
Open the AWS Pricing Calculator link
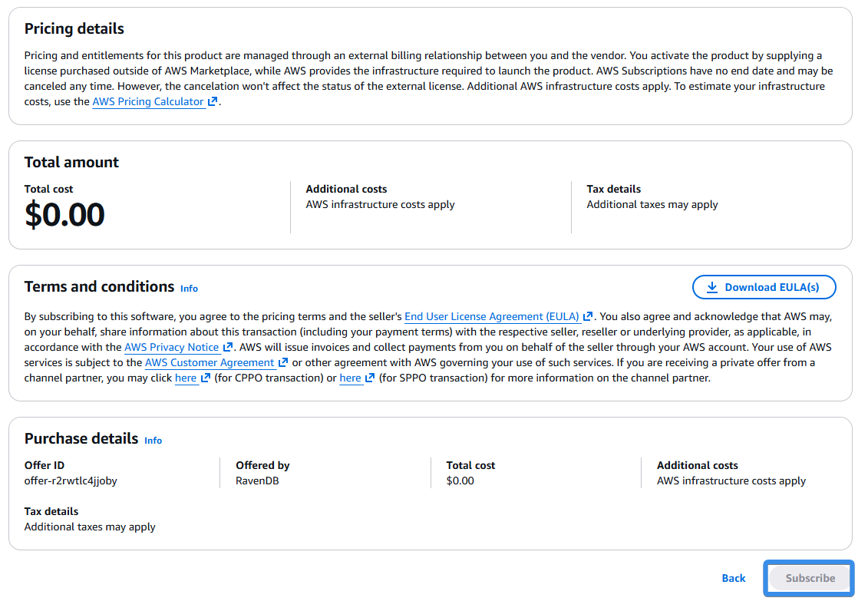[x=148, y=102]
